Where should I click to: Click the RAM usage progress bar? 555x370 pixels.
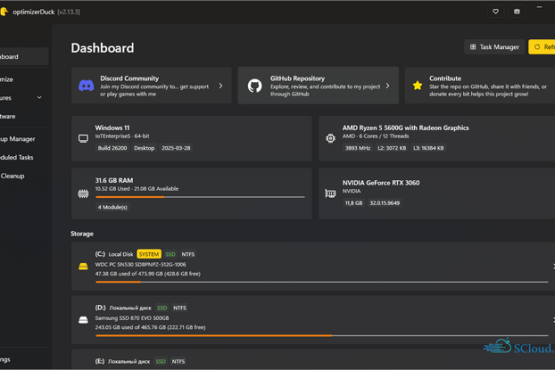tap(200, 197)
